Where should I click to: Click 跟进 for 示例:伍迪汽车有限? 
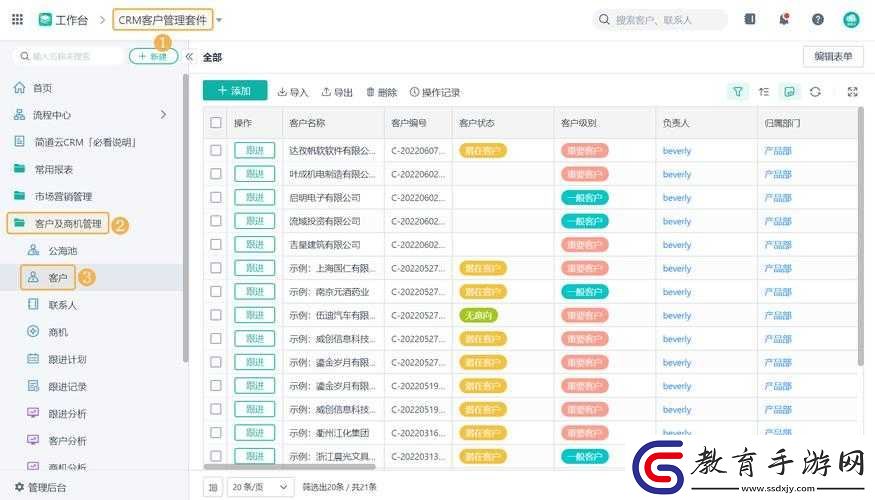click(254, 315)
